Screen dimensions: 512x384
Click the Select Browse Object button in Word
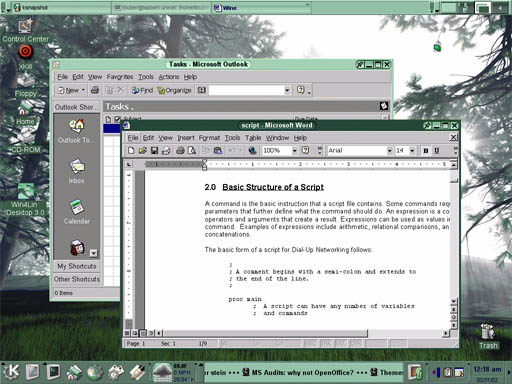coord(454,317)
